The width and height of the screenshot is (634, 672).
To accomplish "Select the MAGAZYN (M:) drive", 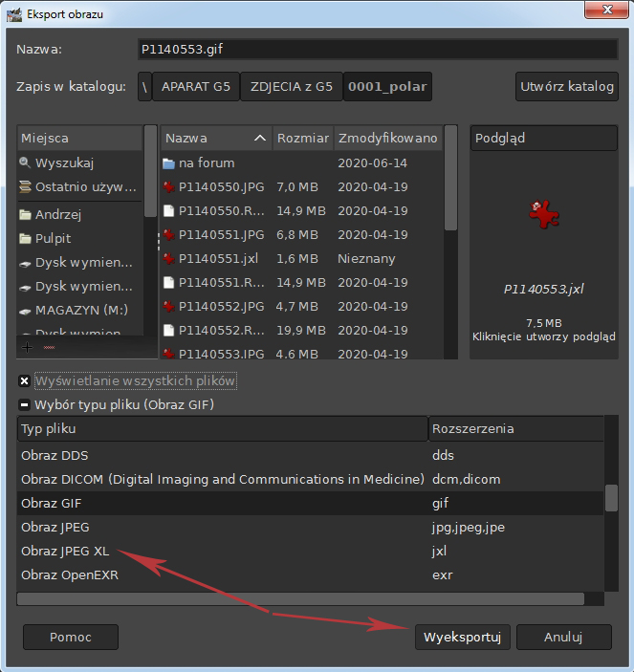I will point(81,310).
